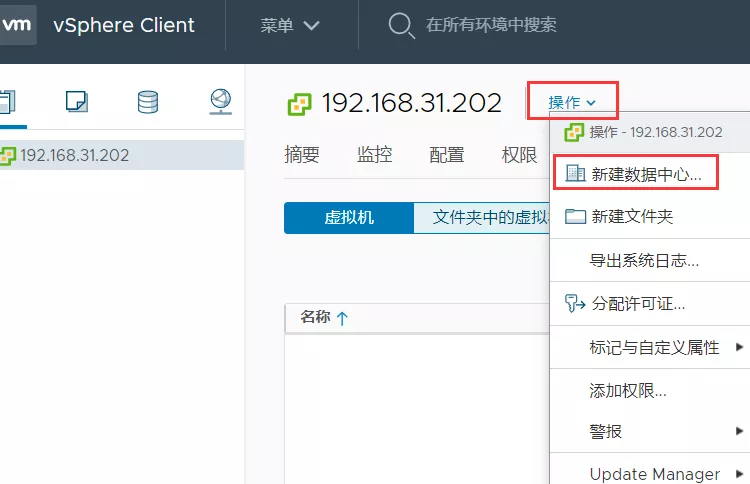This screenshot has width=750, height=484.
Task: Click the VMware vm logo icon
Action: (x=18, y=25)
